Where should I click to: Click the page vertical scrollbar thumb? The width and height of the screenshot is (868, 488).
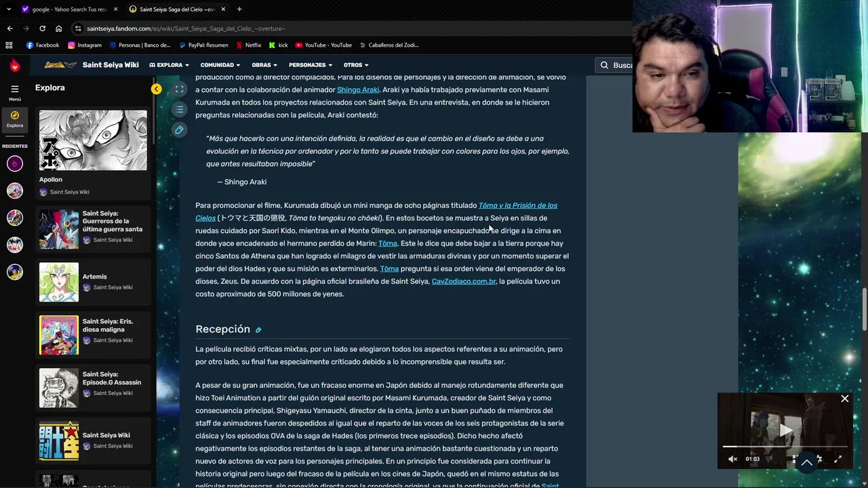pyautogui.click(x=864, y=308)
